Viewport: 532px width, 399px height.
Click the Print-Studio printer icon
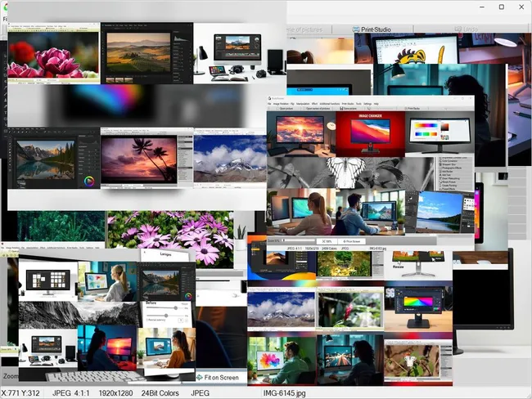[x=356, y=29]
